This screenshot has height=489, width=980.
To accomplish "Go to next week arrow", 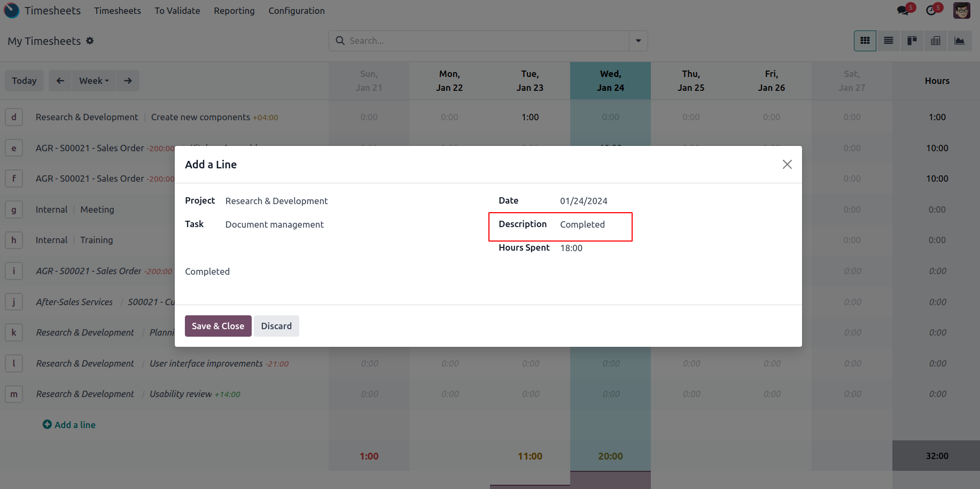I will coord(128,81).
